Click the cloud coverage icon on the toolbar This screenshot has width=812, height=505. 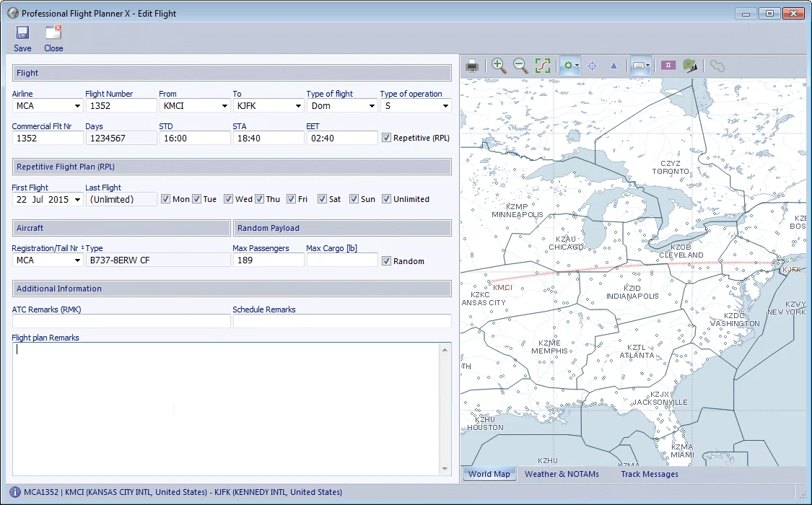(x=717, y=65)
